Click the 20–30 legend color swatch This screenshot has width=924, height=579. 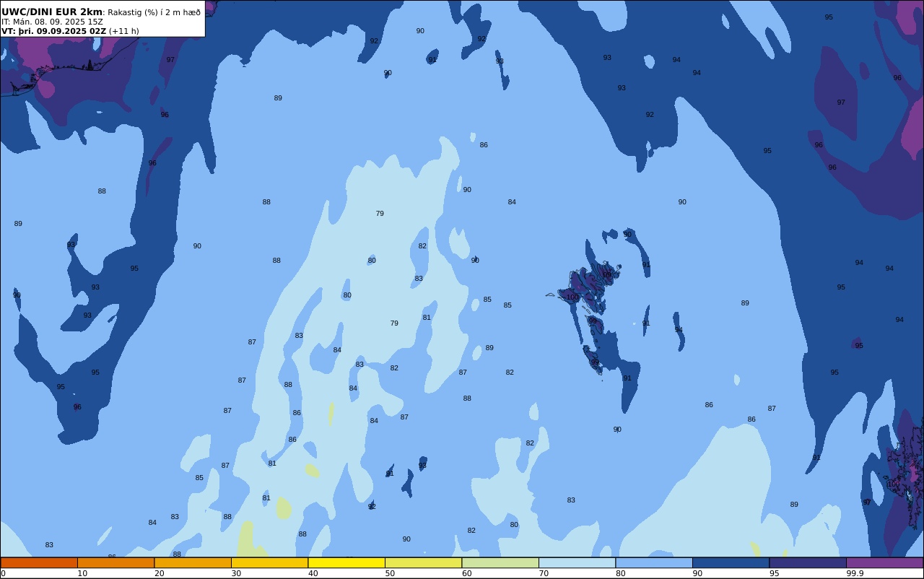coord(193,562)
